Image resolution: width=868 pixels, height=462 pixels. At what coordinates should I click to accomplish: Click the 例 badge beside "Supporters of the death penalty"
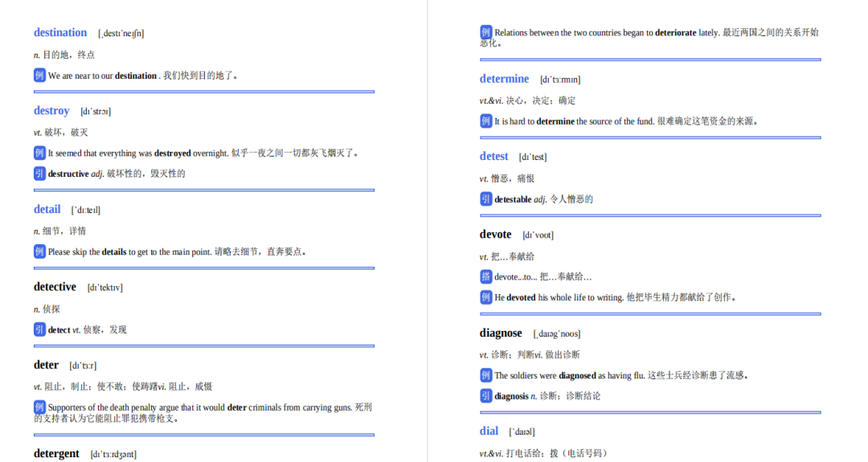pyautogui.click(x=39, y=407)
